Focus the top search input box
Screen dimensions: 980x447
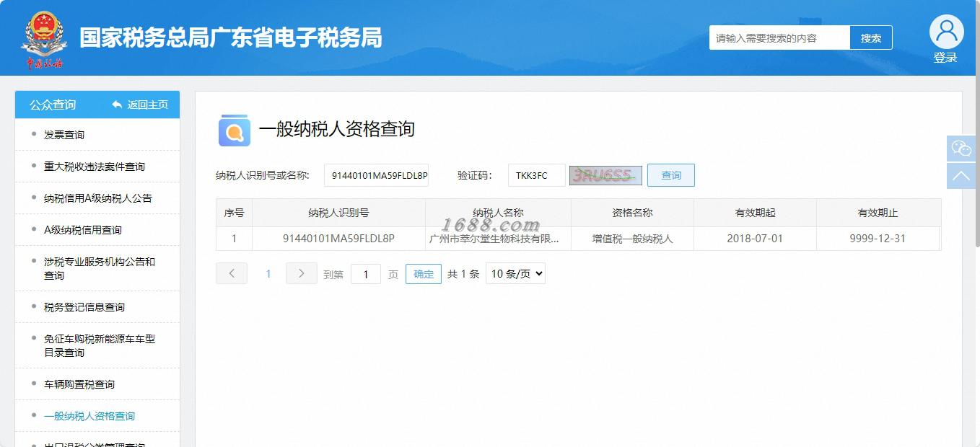point(779,38)
